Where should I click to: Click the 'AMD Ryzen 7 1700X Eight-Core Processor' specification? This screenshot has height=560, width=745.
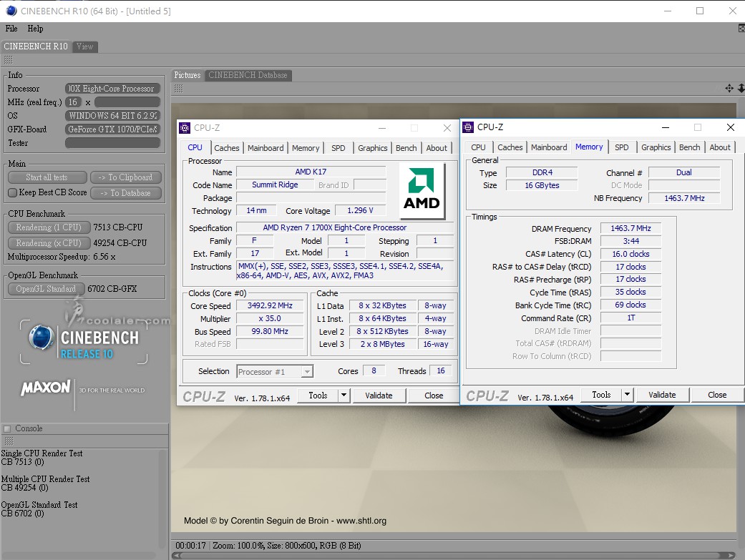pyautogui.click(x=334, y=227)
